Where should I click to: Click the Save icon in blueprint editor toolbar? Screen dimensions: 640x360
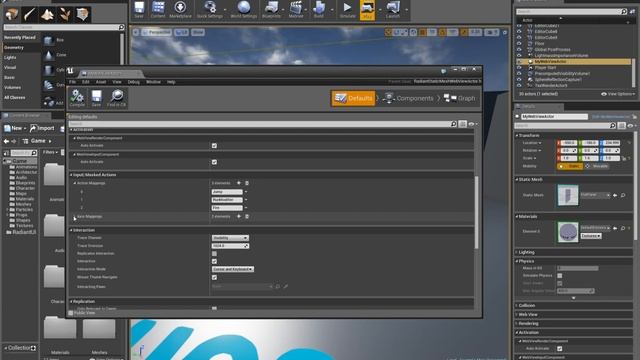pyautogui.click(x=96, y=98)
